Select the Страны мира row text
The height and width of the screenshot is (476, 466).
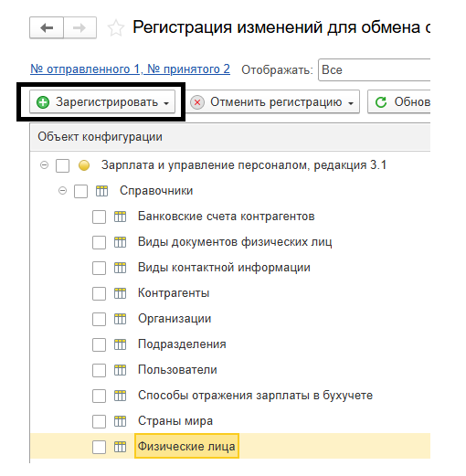coord(175,421)
